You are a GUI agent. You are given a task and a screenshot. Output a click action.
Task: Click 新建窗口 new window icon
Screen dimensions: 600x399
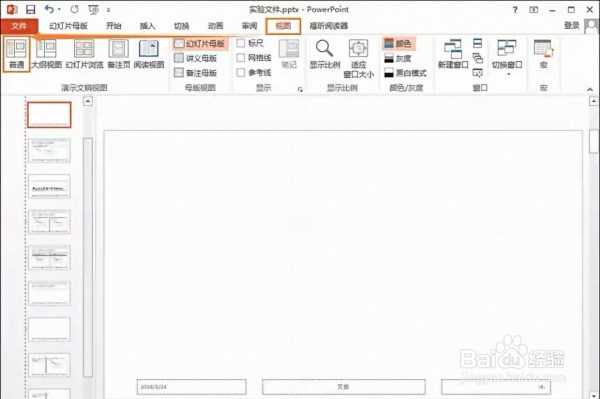[453, 54]
